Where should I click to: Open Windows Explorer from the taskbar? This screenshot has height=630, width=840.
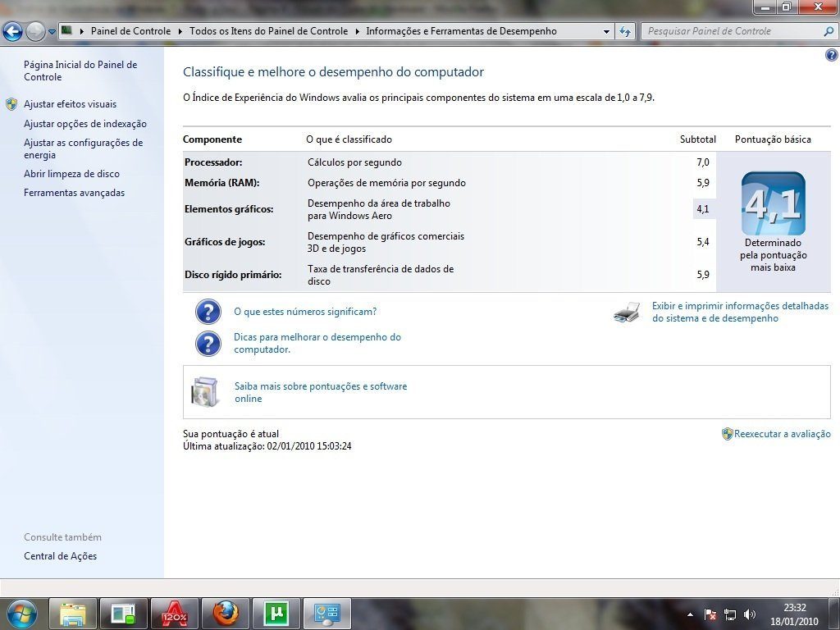73,614
